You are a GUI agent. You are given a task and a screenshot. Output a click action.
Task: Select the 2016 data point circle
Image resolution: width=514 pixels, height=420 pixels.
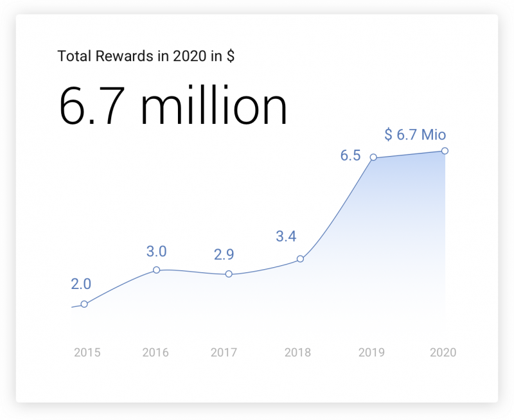tap(156, 270)
